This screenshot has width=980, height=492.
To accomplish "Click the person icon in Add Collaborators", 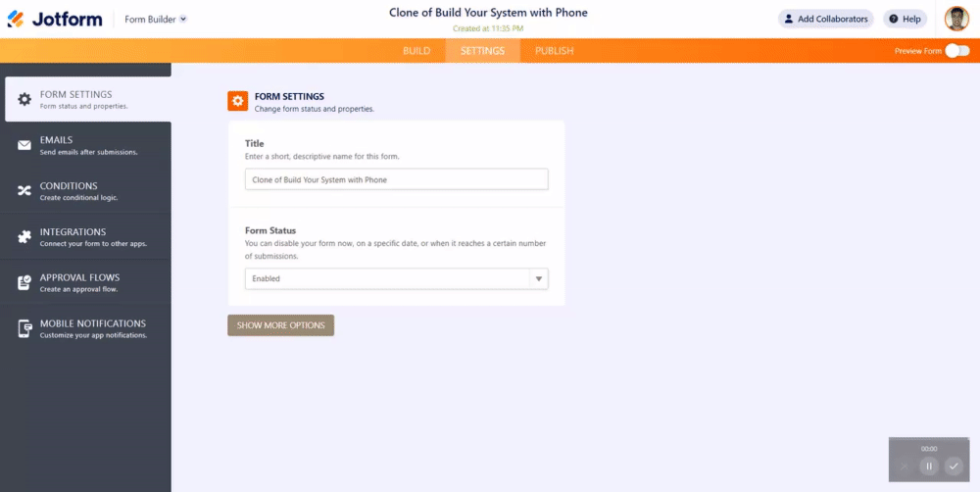I will (789, 19).
